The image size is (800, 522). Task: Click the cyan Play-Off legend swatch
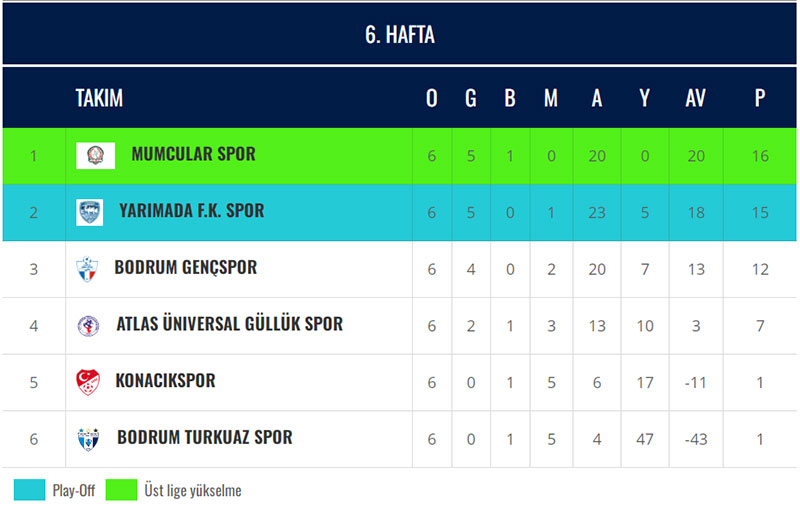click(x=29, y=490)
